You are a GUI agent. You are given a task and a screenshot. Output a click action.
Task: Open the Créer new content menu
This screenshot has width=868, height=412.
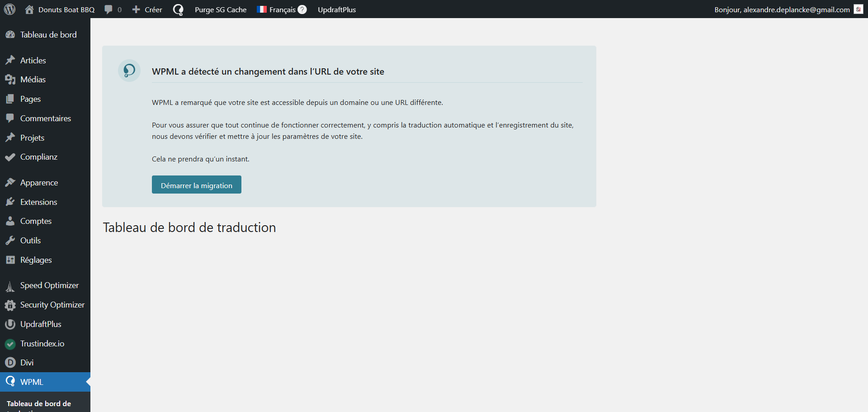click(x=147, y=9)
